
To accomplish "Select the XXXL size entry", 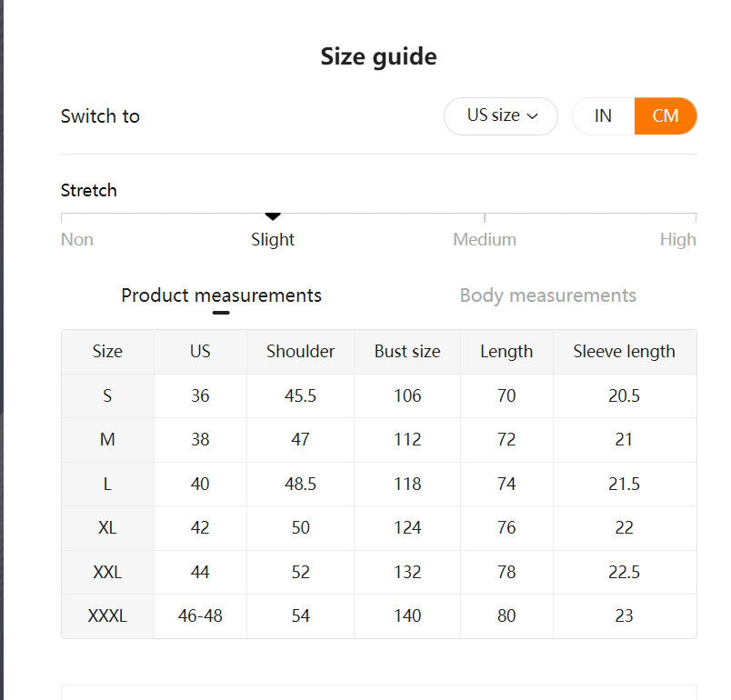I will (x=107, y=615).
